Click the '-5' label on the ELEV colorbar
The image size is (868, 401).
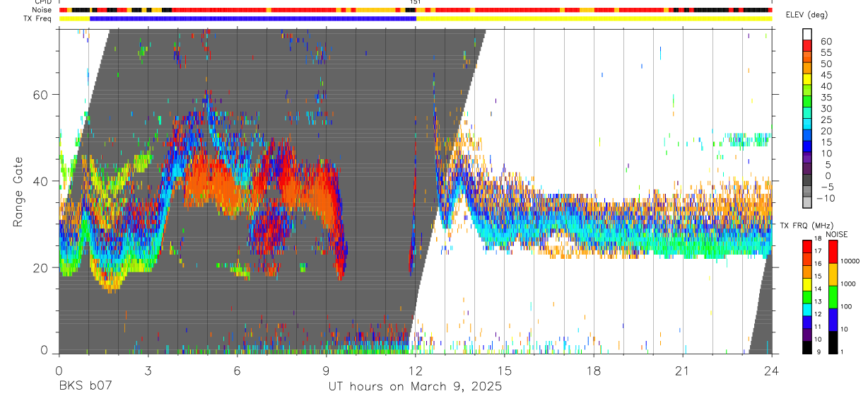[x=826, y=187]
